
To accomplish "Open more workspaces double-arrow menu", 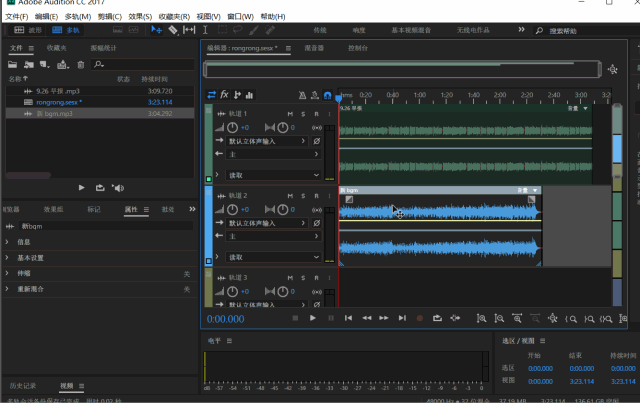I will click(521, 30).
